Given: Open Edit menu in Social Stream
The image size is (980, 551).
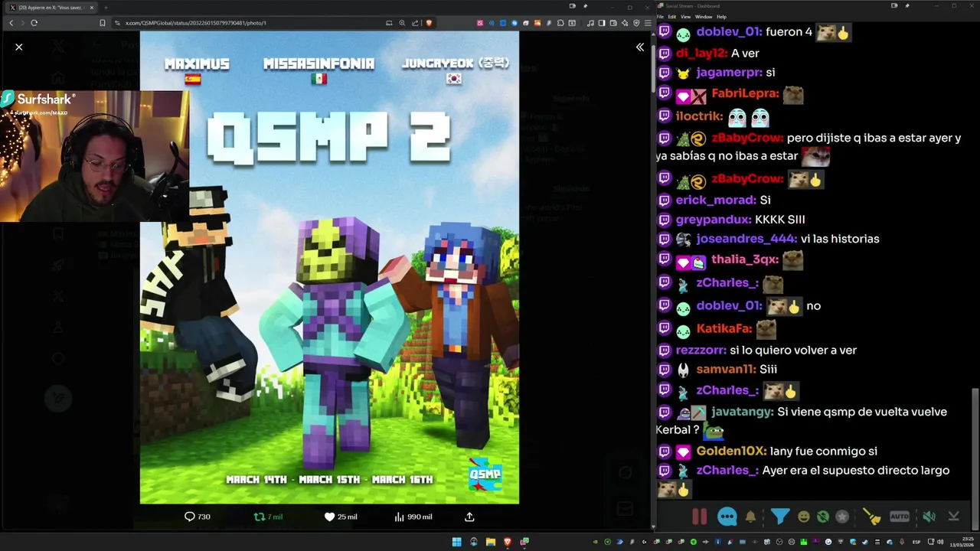Looking at the screenshot, I should click(672, 16).
